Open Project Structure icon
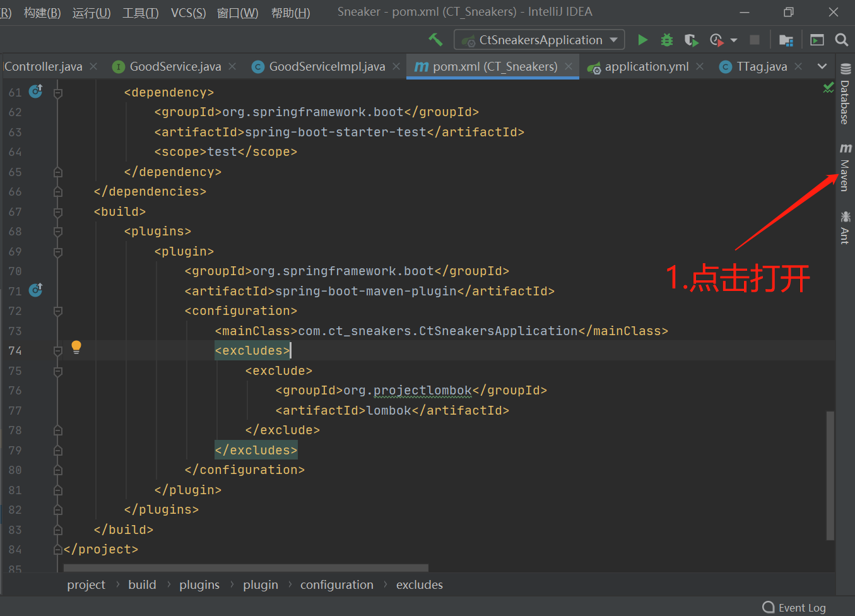This screenshot has width=855, height=616. tap(786, 40)
